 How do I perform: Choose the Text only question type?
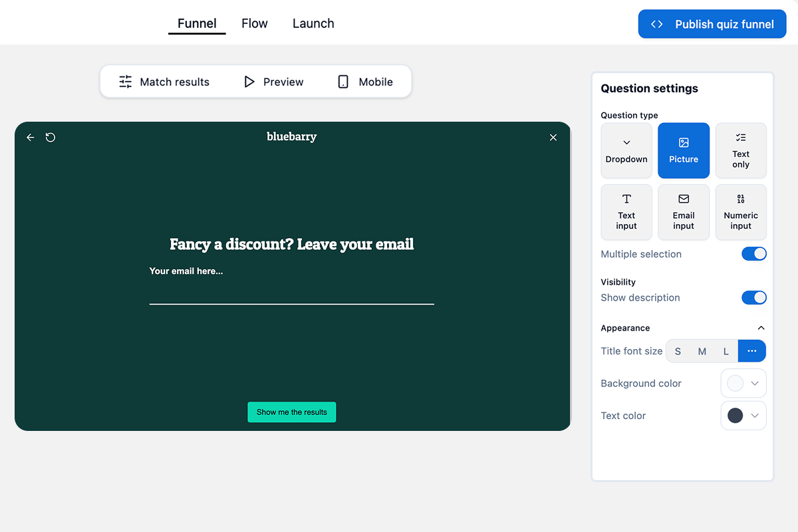[740, 150]
